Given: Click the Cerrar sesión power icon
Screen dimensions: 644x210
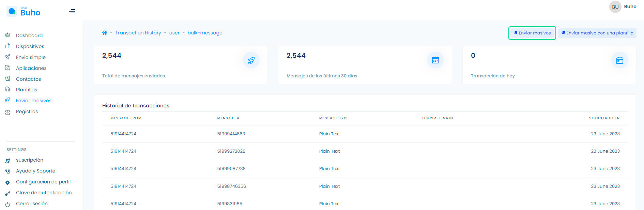Looking at the screenshot, I should (7, 204).
